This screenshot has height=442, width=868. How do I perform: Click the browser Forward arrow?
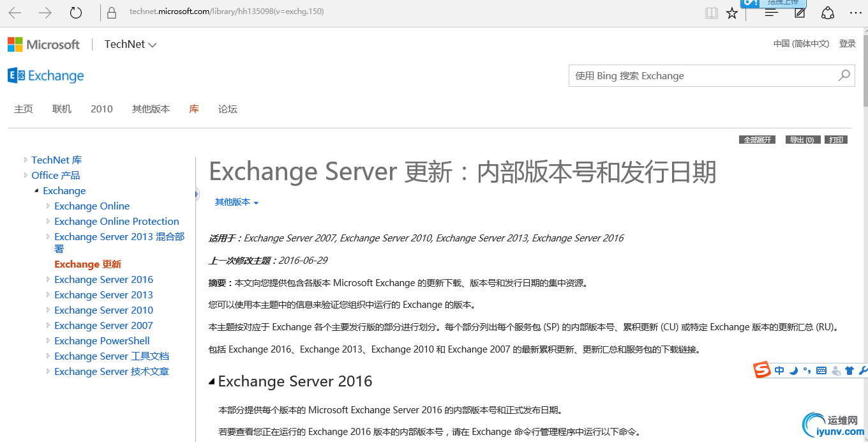tap(45, 13)
